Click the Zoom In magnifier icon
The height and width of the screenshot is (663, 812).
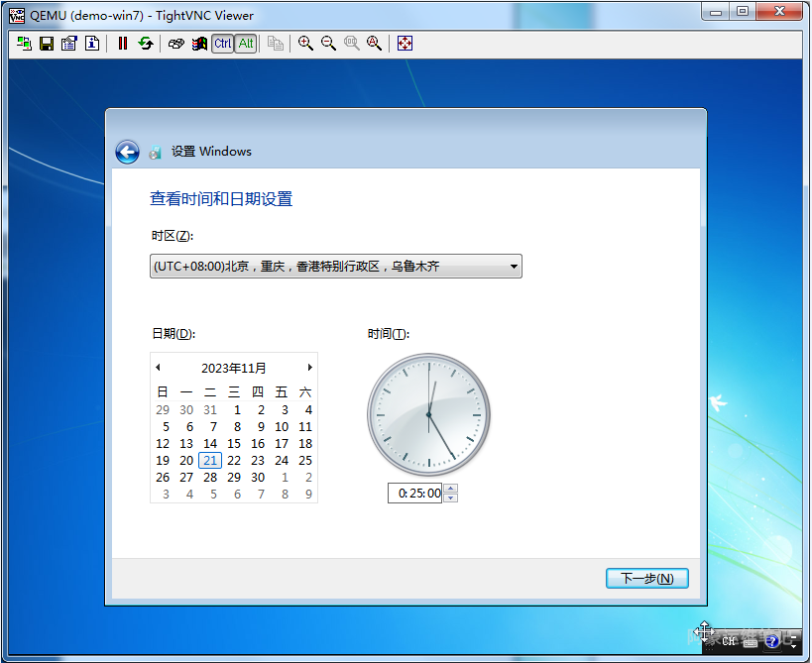point(305,44)
